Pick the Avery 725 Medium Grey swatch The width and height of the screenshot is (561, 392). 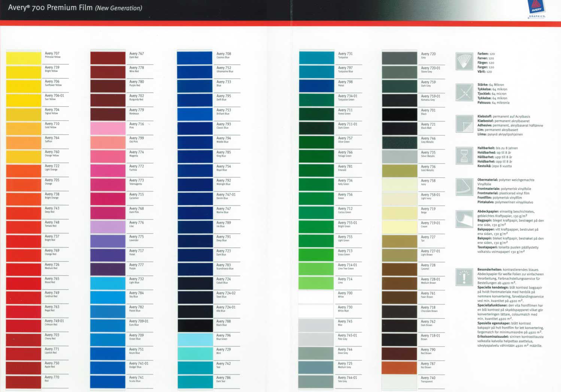pyautogui.click(x=316, y=368)
